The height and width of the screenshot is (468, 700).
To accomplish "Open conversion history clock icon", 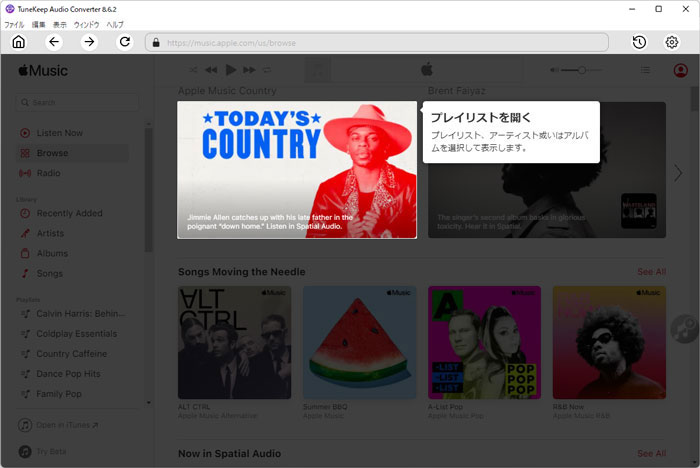I will click(639, 42).
